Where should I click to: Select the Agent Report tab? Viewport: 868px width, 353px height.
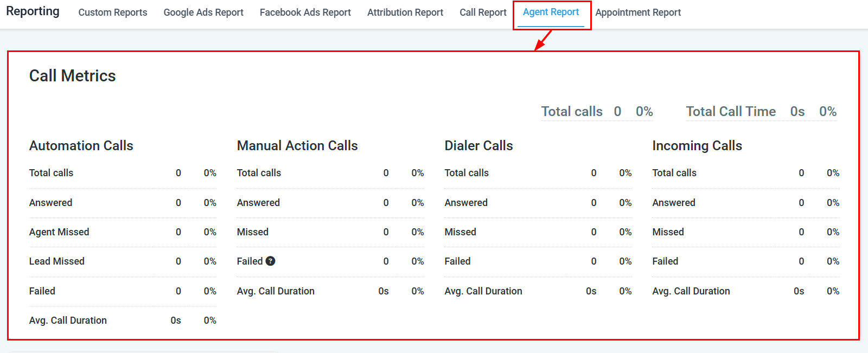click(551, 12)
